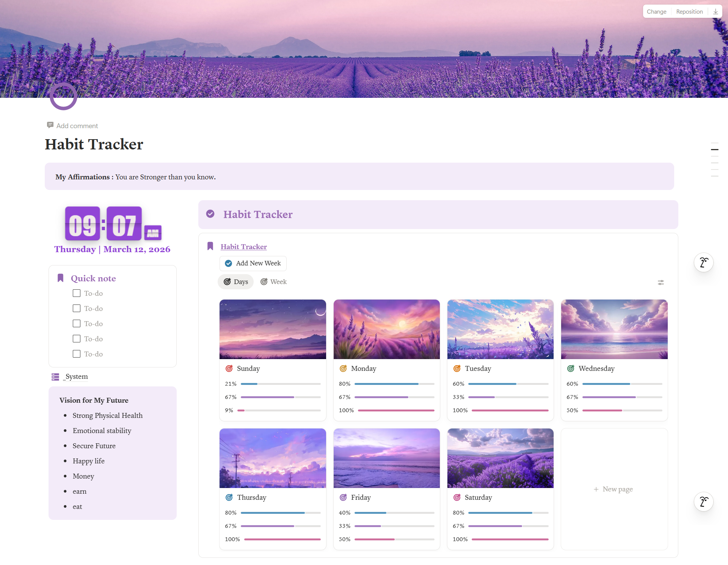Check the second To-do item
Image resolution: width=728 pixels, height=565 pixels.
coord(77,308)
